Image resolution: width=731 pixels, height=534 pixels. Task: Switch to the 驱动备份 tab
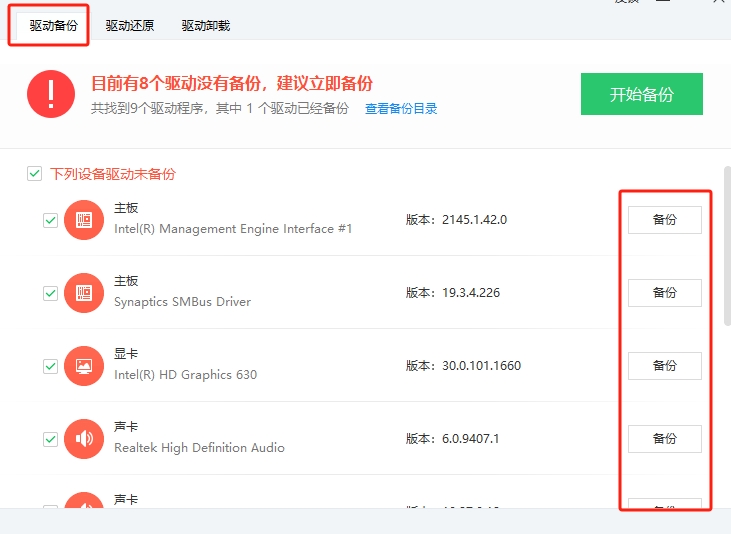tap(54, 26)
